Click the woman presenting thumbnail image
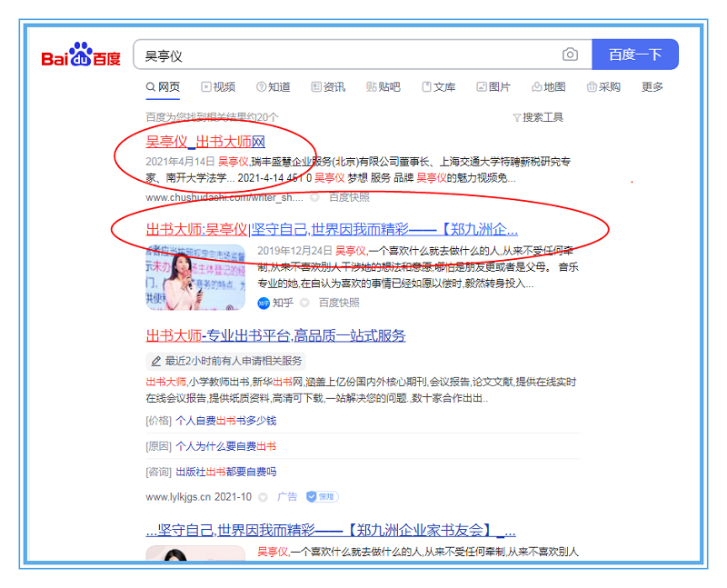This screenshot has width=727, height=588. (194, 278)
